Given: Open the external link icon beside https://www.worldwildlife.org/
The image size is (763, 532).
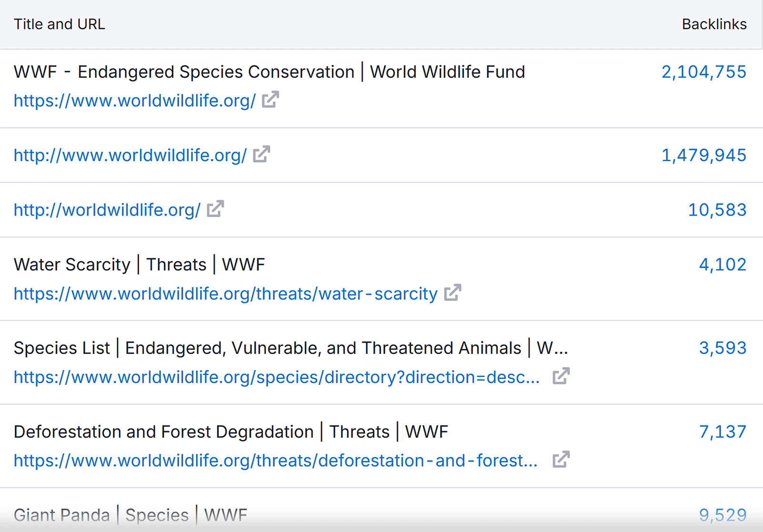Looking at the screenshot, I should pyautogui.click(x=270, y=100).
